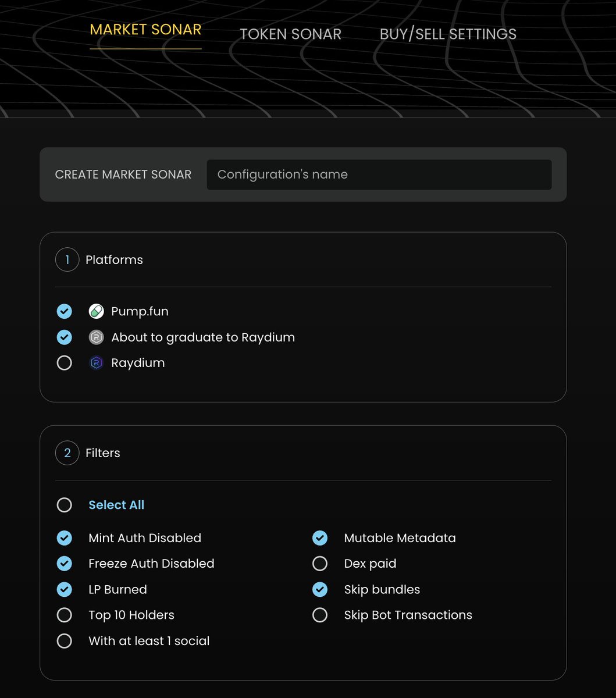Uncheck the LP Burned filter

click(65, 589)
